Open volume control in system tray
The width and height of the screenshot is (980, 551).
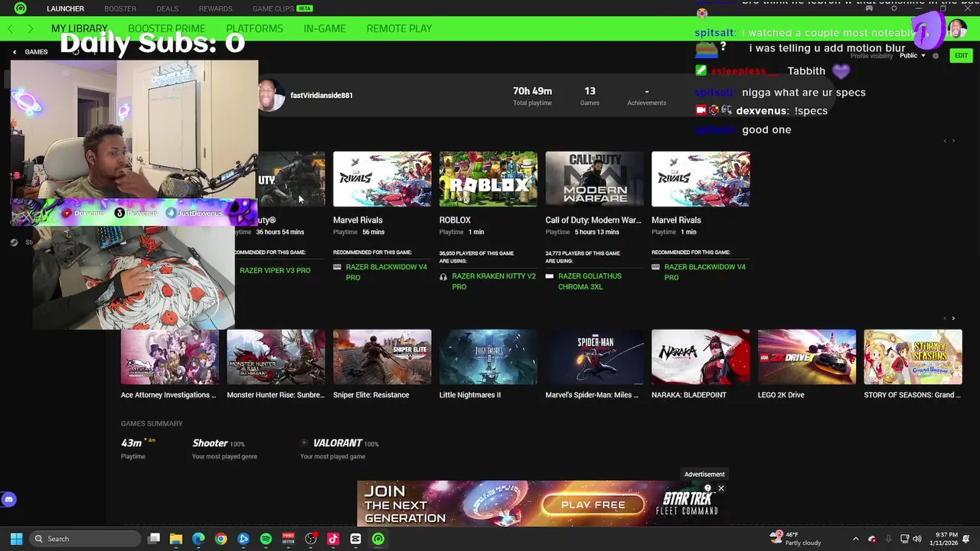point(919,539)
